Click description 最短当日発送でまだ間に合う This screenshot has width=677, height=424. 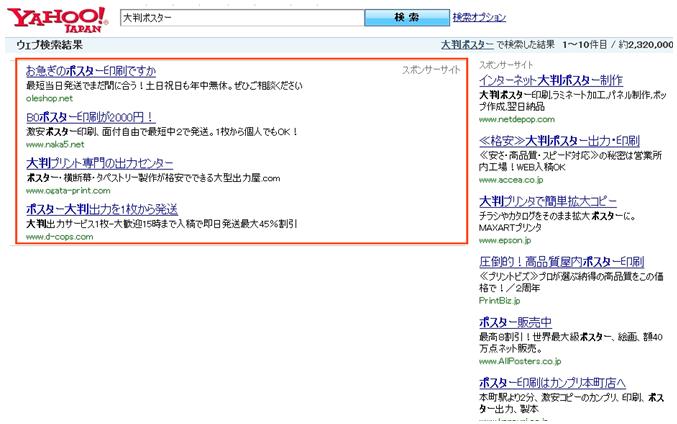tap(164, 85)
